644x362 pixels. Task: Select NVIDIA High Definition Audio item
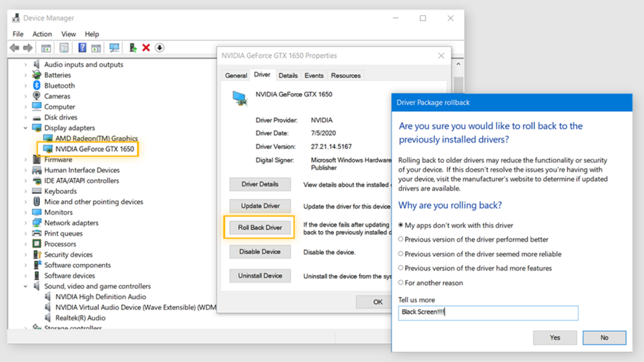(x=100, y=297)
